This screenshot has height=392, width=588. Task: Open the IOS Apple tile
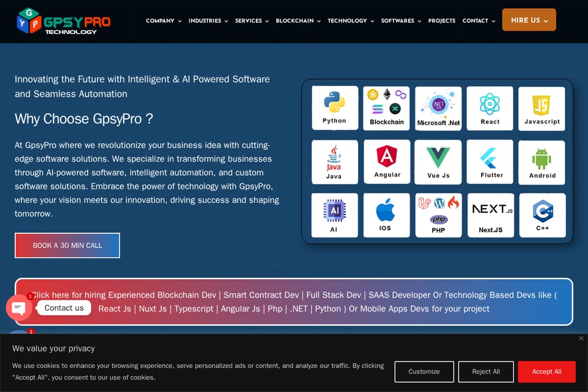pos(386,215)
